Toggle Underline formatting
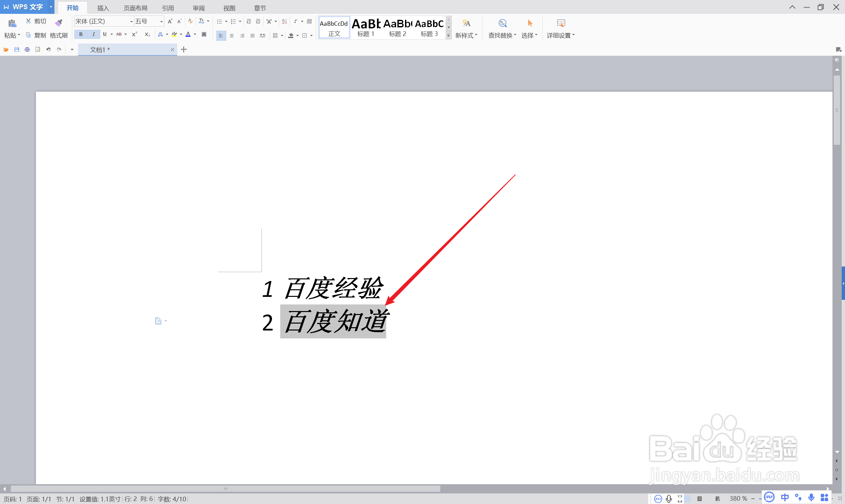Viewport: 845px width, 504px height. (105, 34)
